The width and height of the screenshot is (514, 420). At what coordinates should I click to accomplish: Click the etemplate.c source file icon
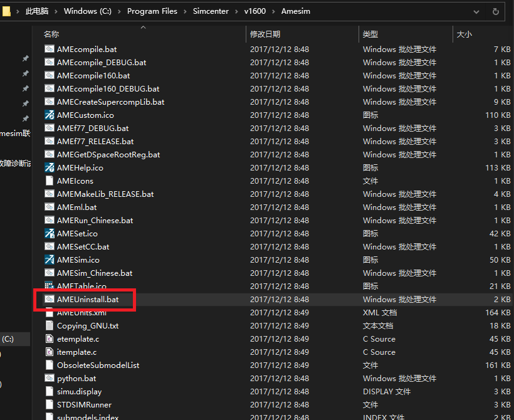click(49, 339)
